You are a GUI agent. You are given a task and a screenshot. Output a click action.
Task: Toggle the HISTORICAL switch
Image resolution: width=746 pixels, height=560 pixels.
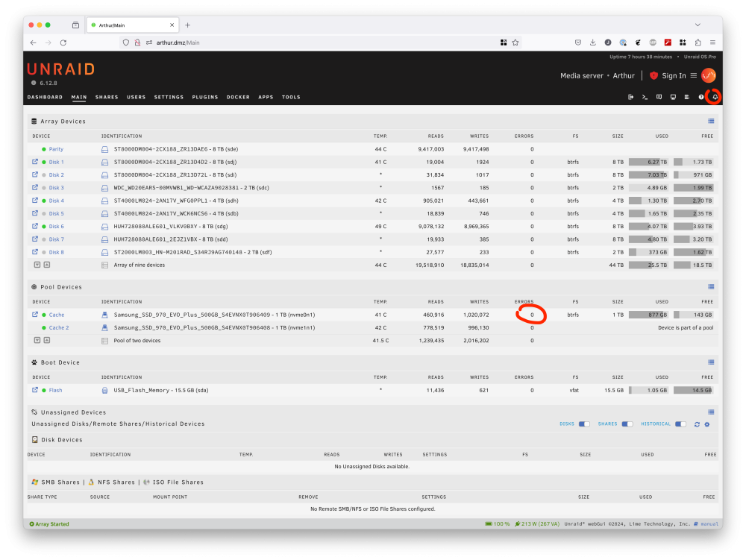pyautogui.click(x=681, y=424)
